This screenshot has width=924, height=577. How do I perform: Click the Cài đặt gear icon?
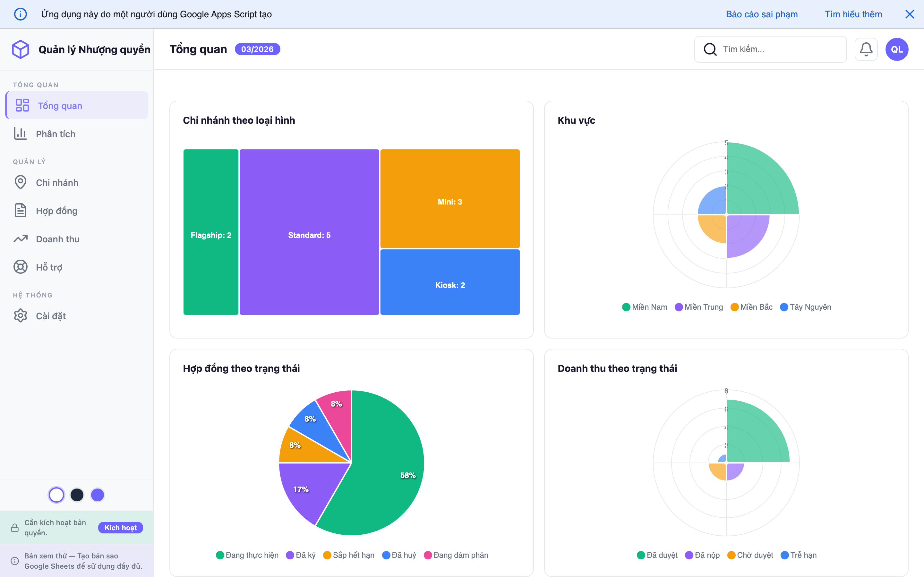tap(20, 316)
